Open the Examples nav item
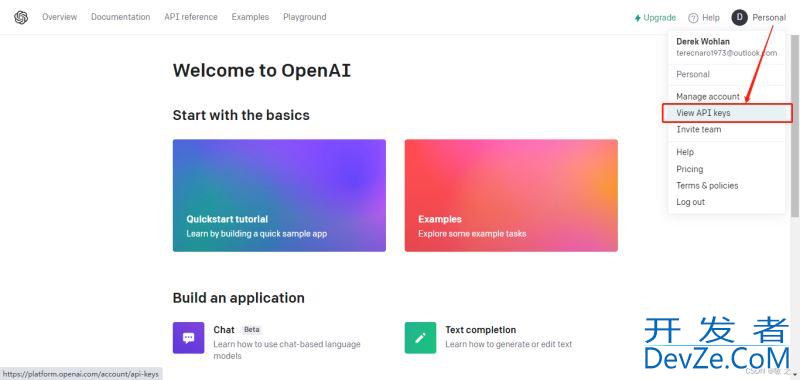The image size is (800, 380). coord(250,17)
